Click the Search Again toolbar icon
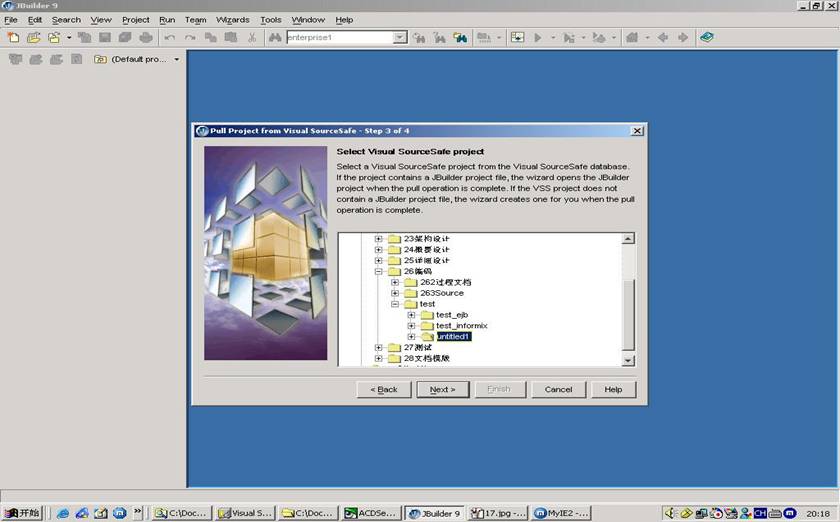 [x=419, y=38]
